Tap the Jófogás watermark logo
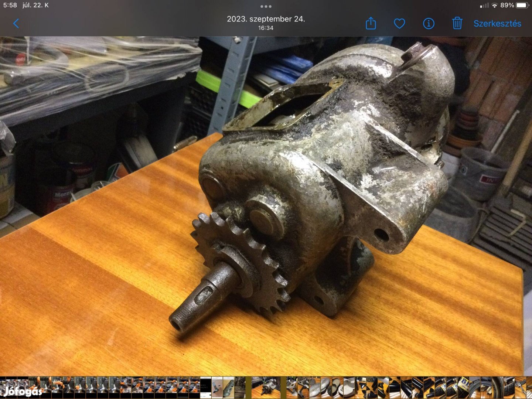This screenshot has height=399, width=532. (22, 390)
